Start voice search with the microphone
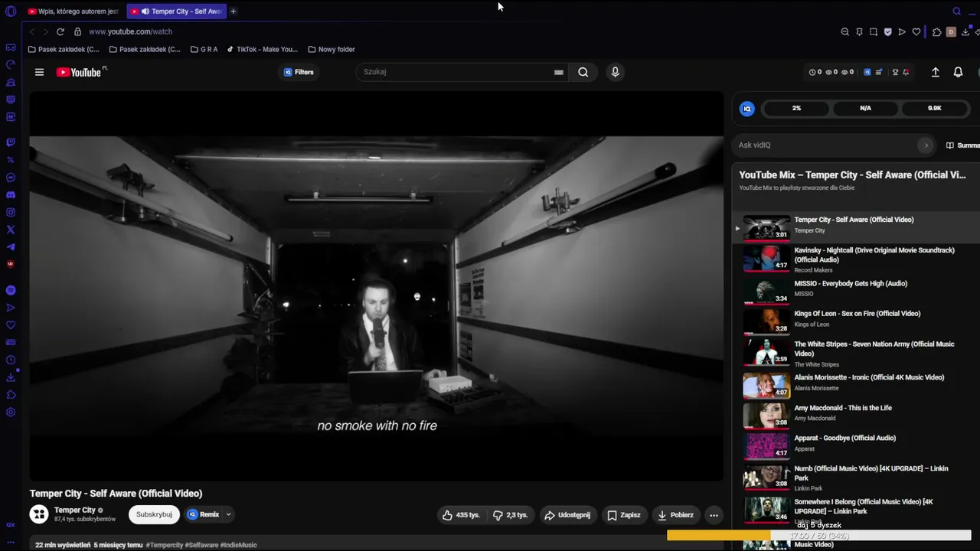This screenshot has height=551, width=980. pos(615,72)
